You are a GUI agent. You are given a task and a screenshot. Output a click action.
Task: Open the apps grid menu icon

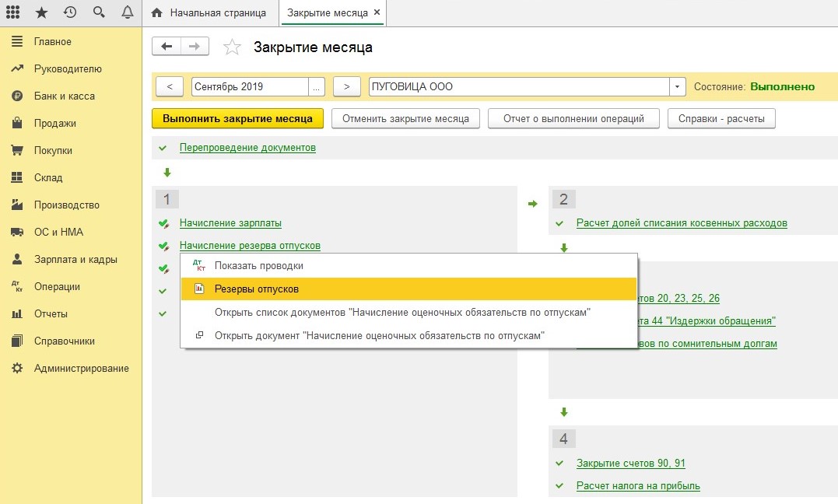tap(13, 12)
